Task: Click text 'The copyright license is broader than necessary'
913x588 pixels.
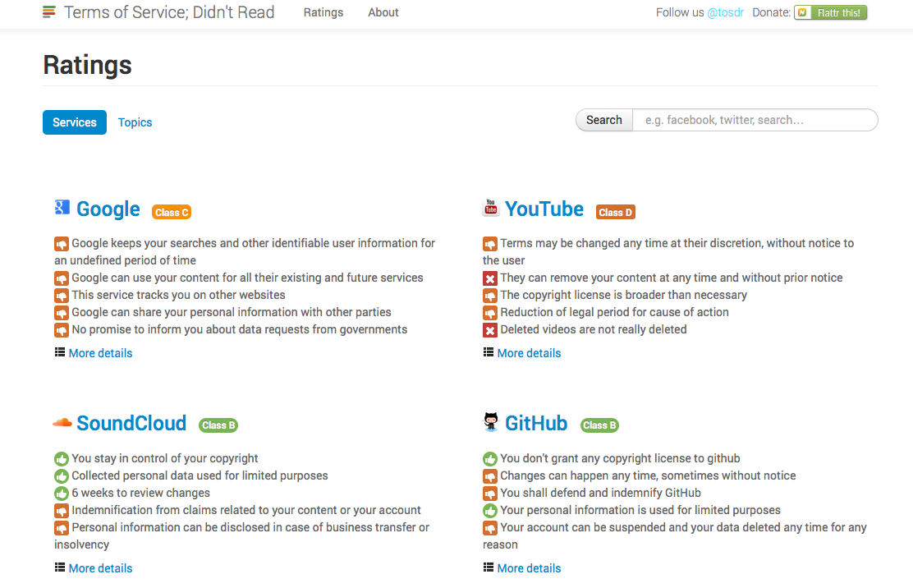Action: [x=624, y=295]
